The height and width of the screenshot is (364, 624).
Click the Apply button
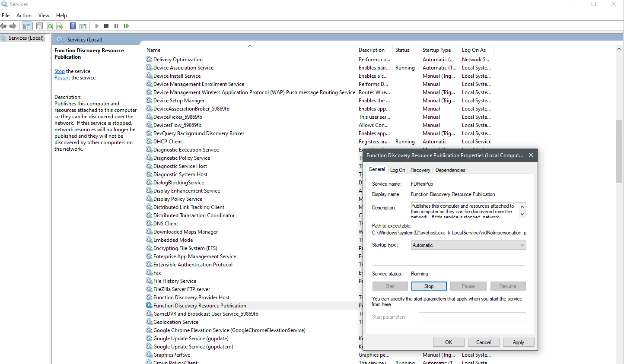[518, 342]
